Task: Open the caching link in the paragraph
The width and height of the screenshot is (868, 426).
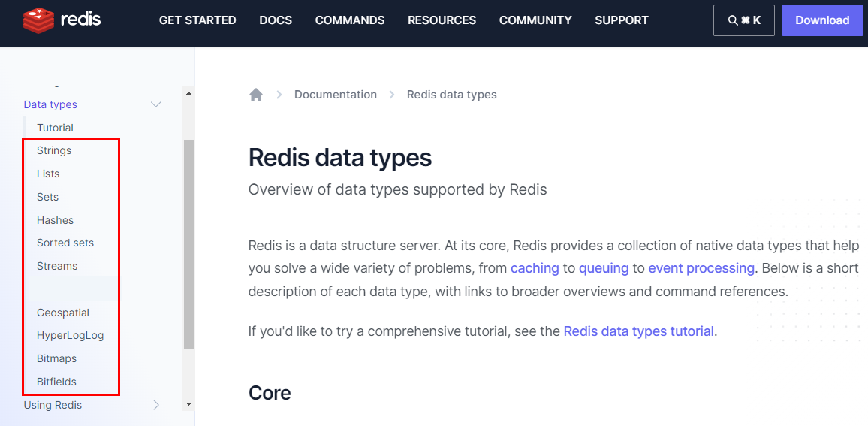Action: pyautogui.click(x=535, y=268)
